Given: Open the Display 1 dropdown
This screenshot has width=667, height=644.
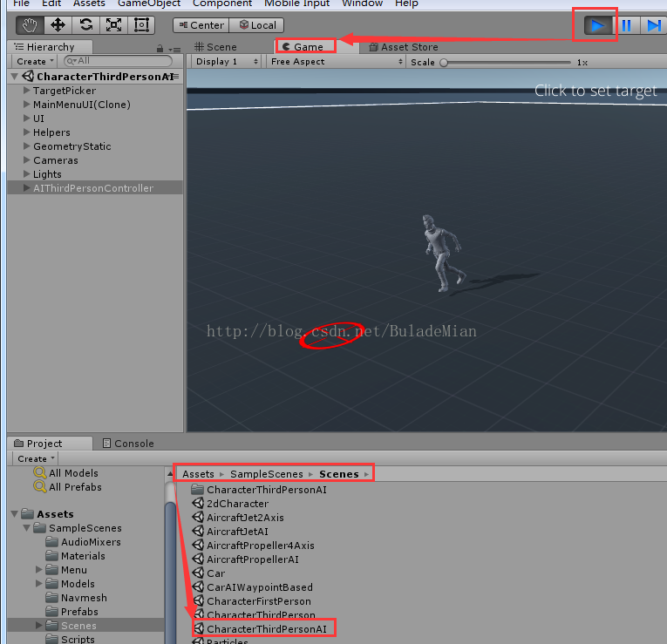Looking at the screenshot, I should (x=227, y=62).
